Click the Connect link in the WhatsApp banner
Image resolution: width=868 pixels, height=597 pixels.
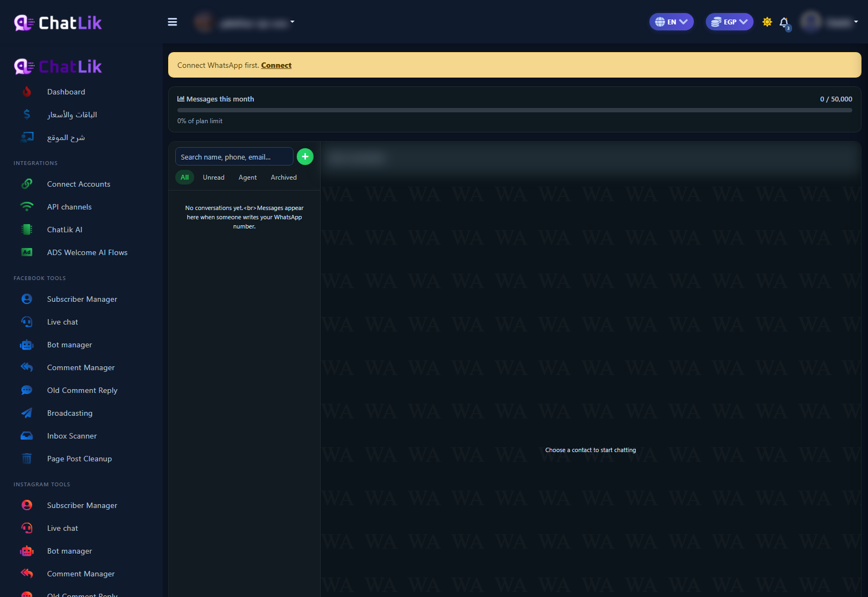[x=276, y=65]
